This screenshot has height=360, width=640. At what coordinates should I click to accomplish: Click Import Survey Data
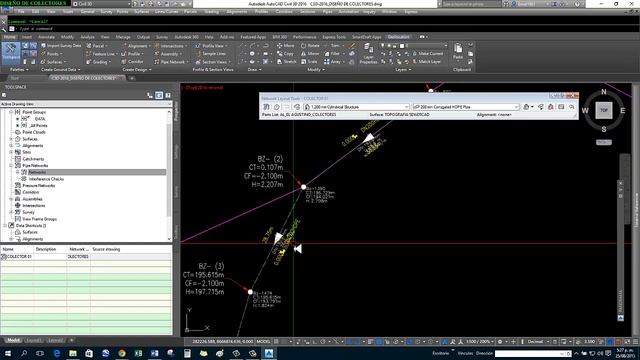[x=61, y=46]
